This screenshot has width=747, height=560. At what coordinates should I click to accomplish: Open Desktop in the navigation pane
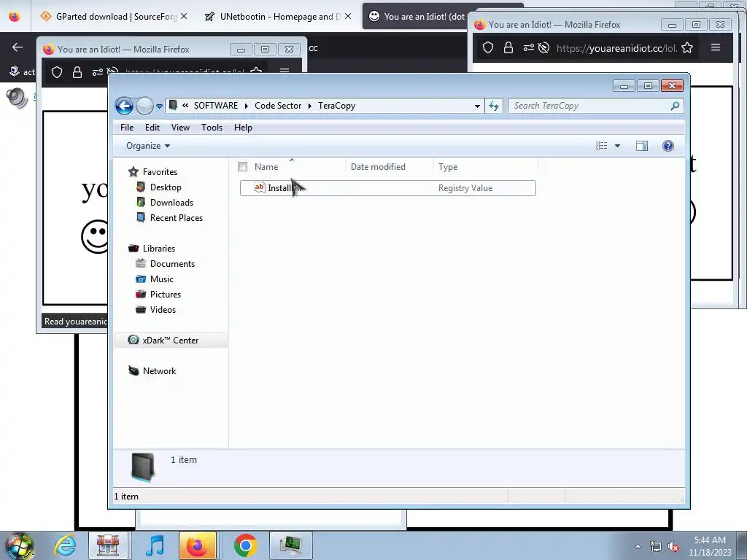166,187
